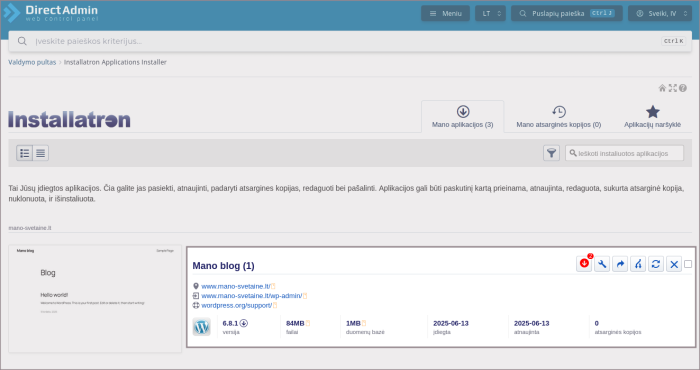Viewport: 700px width, 370px height.
Task: Open the www.mano-svetaine.lt/wp-admin/ link
Action: coord(252,296)
